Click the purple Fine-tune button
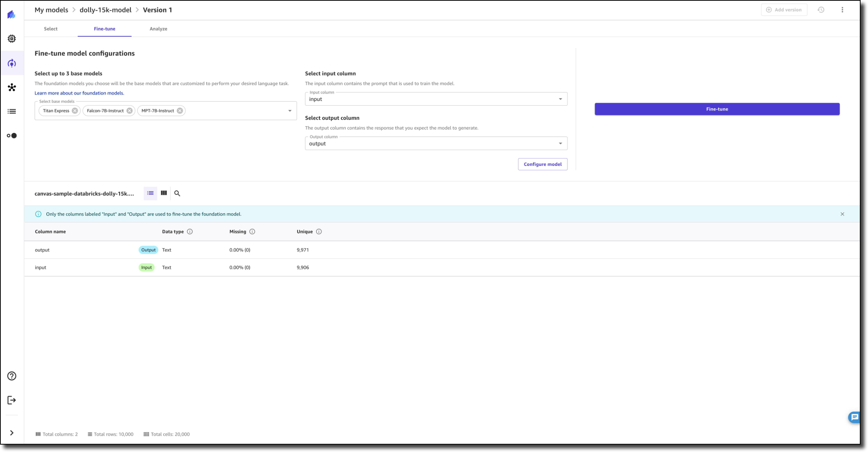The width and height of the screenshot is (868, 452). coord(717,109)
